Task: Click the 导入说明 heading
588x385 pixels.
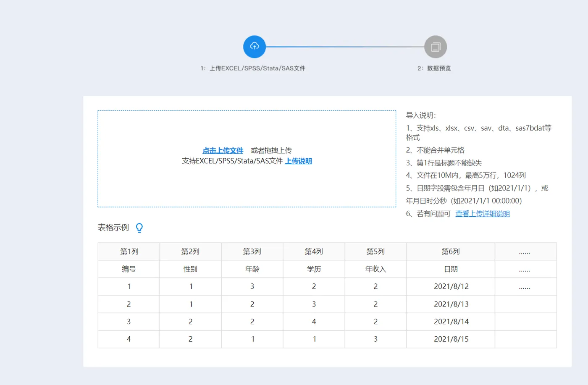Action: click(x=421, y=115)
